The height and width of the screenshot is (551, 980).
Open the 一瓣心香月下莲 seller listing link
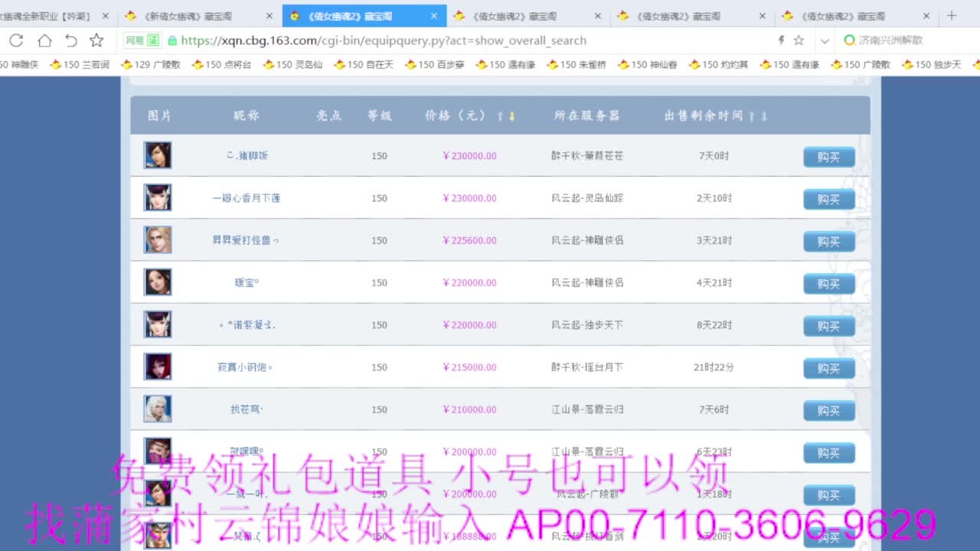click(x=243, y=197)
